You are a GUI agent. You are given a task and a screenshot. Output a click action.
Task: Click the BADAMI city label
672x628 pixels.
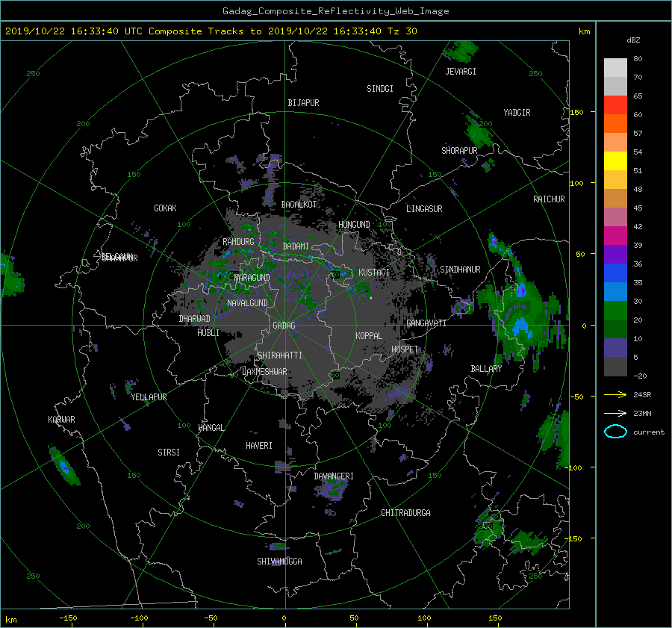pos(296,246)
